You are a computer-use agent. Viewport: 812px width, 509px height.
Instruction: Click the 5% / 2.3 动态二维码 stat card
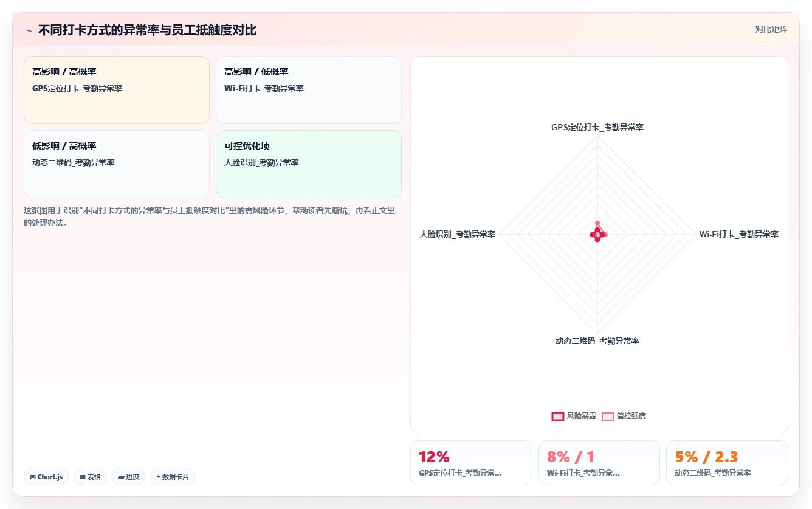[727, 463]
